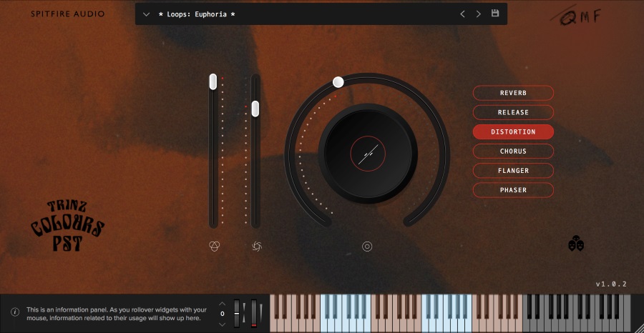Click the information panel description text
The image size is (644, 333).
click(x=117, y=314)
